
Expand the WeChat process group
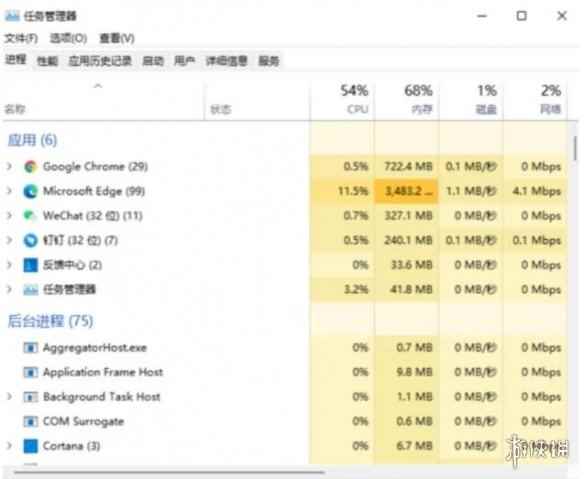pos(10,216)
